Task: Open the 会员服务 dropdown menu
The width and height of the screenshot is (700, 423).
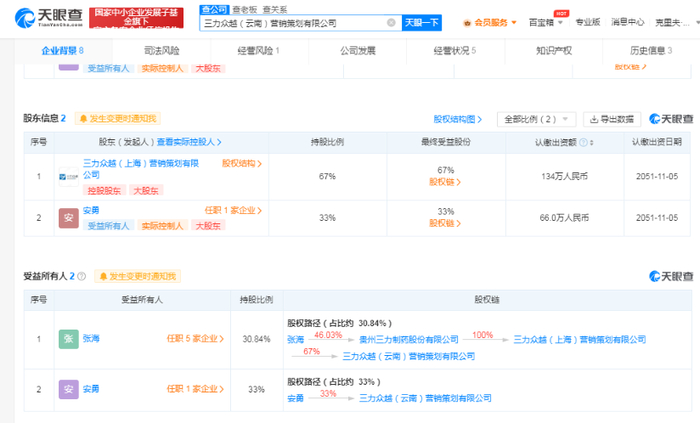Action: point(490,22)
